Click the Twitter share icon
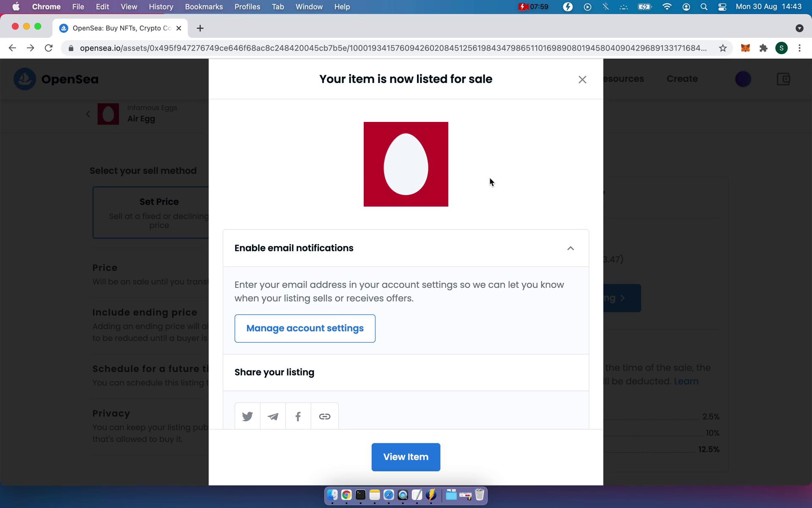This screenshot has height=508, width=812. [247, 416]
